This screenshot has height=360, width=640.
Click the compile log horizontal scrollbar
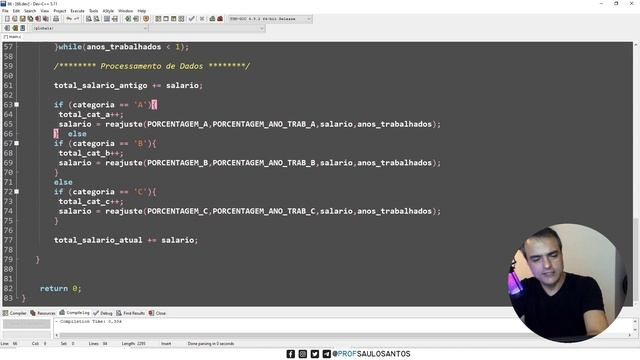(343, 336)
